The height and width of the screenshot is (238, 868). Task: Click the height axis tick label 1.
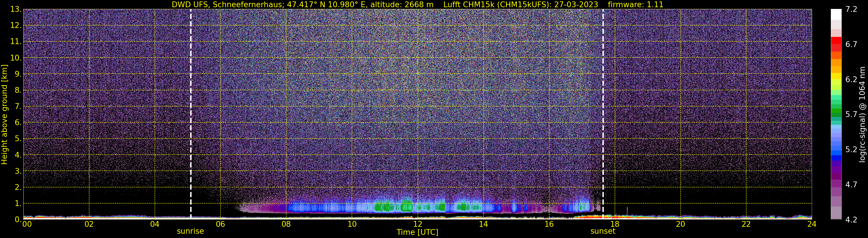pos(18,204)
